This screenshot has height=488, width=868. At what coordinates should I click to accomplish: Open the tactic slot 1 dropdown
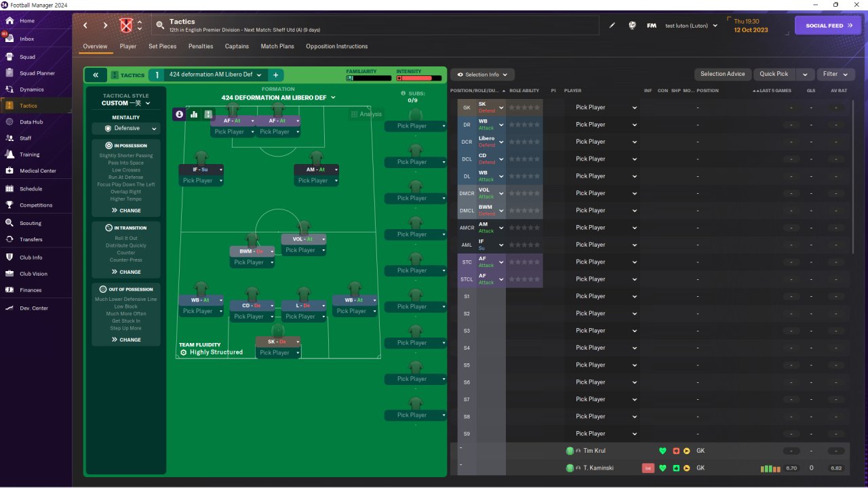point(216,75)
